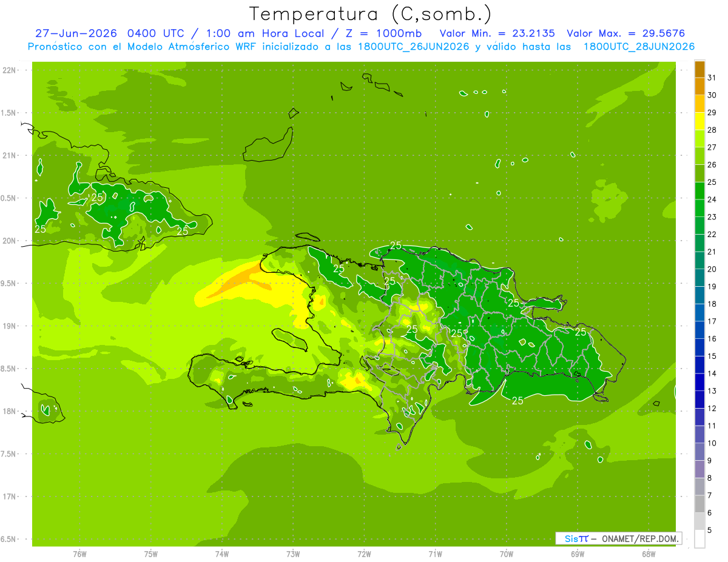Click the 'ONAMET/REP.DOM.' credit label
The height and width of the screenshot is (562, 728).
pos(639,538)
